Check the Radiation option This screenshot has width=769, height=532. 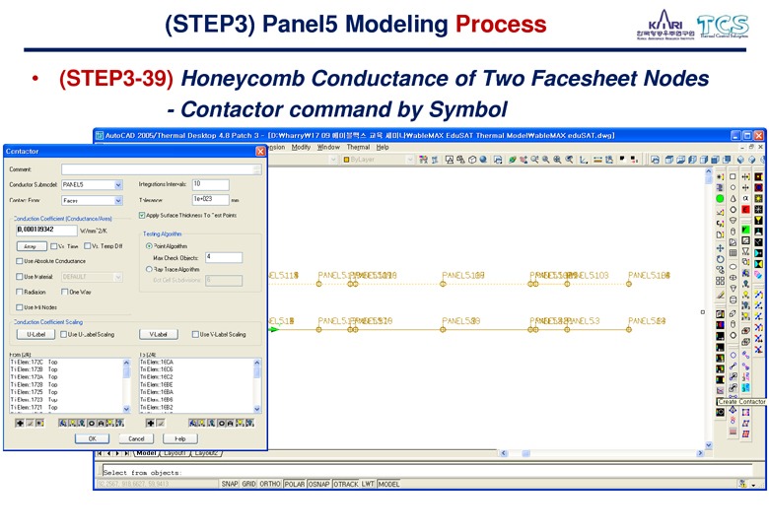pos(20,292)
